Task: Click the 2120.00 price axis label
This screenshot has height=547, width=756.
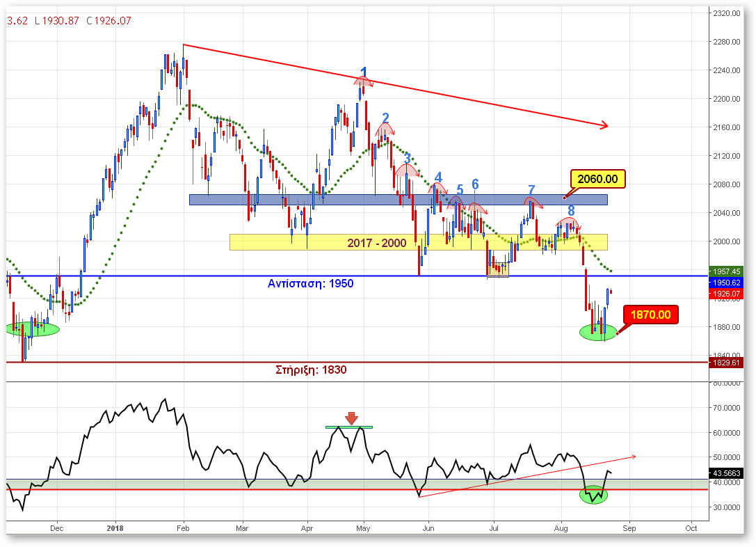Action: (x=727, y=156)
